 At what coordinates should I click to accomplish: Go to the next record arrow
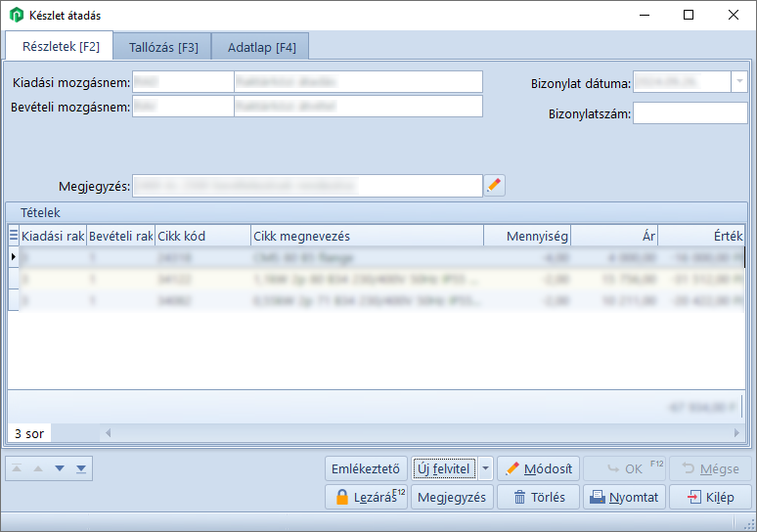click(60, 468)
